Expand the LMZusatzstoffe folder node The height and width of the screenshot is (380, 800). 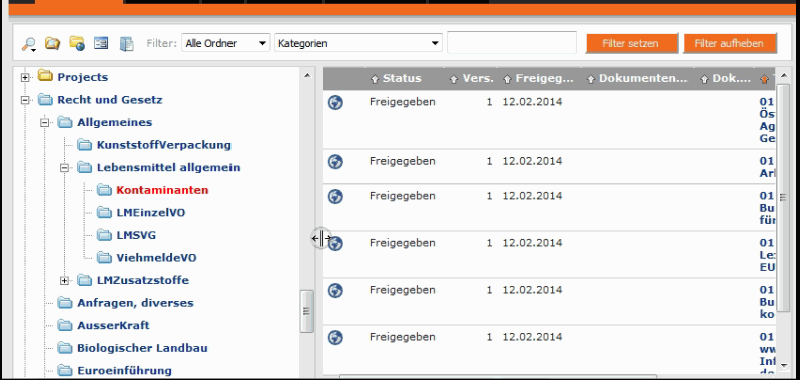[x=64, y=281]
